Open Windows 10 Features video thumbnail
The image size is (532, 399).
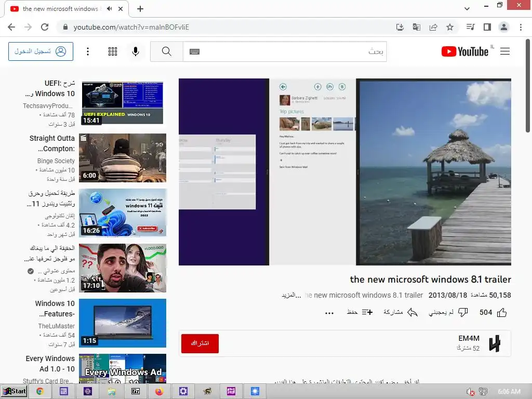pos(123,323)
